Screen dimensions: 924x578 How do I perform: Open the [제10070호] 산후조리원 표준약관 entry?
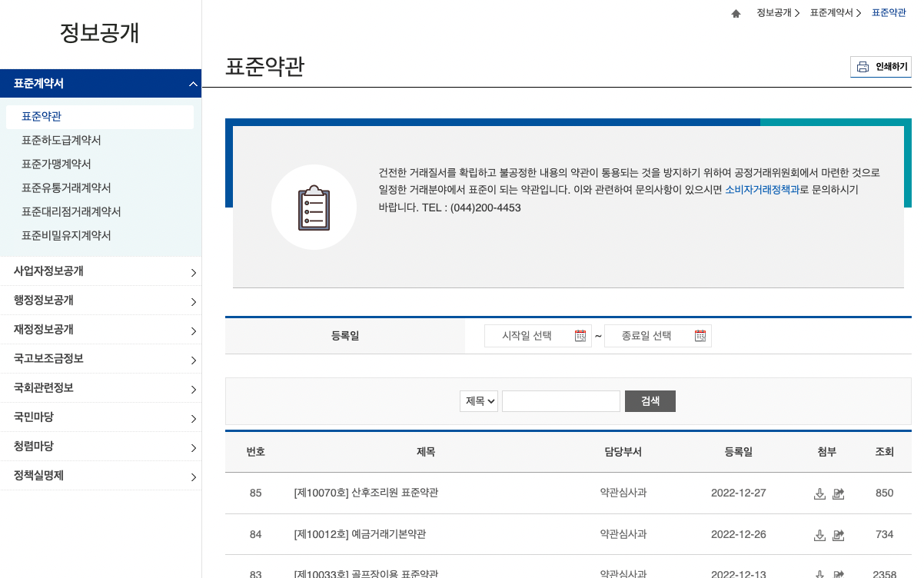pos(366,493)
